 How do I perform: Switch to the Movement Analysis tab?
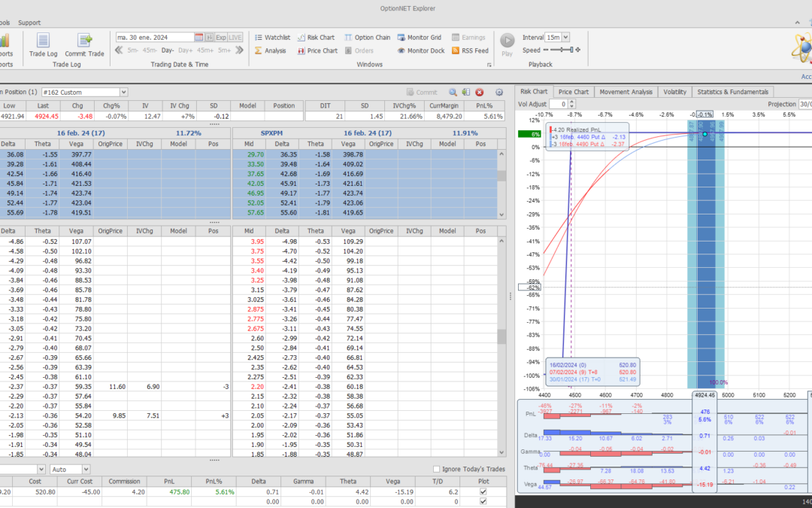pyautogui.click(x=626, y=92)
